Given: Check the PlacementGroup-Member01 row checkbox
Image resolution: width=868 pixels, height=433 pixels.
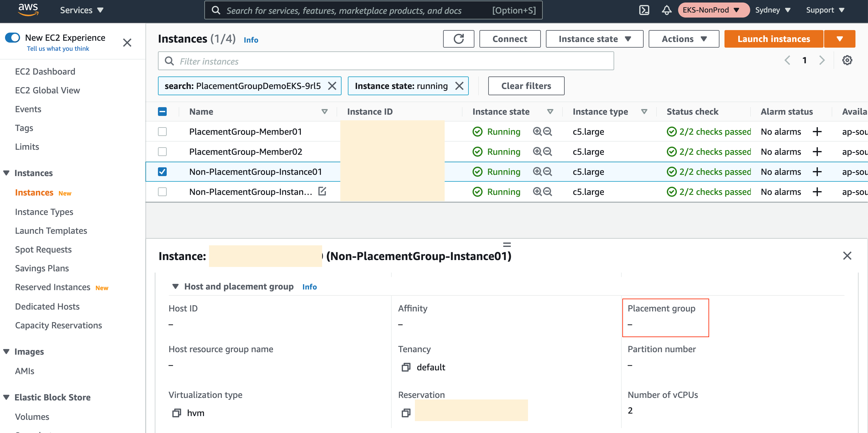Looking at the screenshot, I should coord(162,131).
